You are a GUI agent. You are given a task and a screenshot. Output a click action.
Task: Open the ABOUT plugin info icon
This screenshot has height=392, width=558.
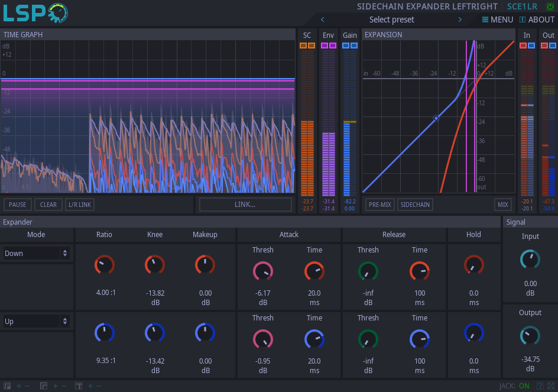pyautogui.click(x=522, y=20)
